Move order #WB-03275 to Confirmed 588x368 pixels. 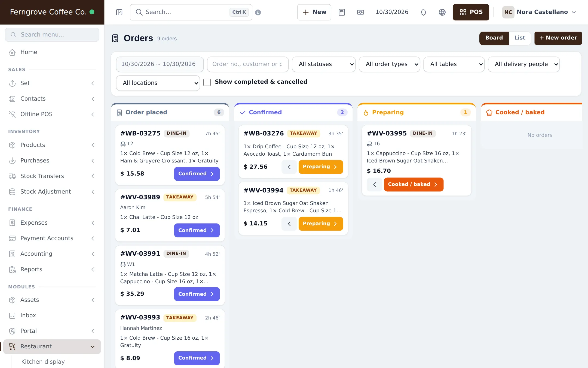pos(197,174)
